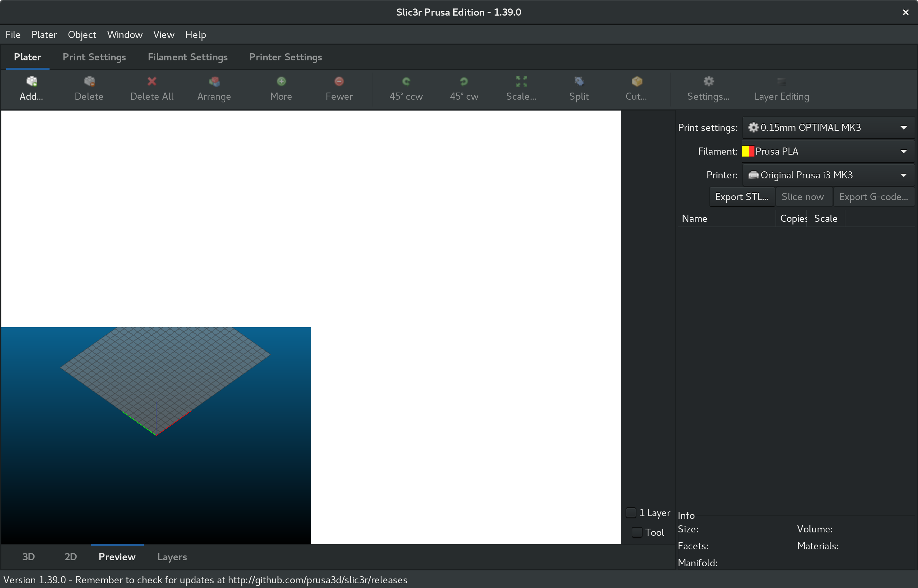Switch to the Printer Settings tab
Viewport: 918px width, 588px height.
point(285,57)
